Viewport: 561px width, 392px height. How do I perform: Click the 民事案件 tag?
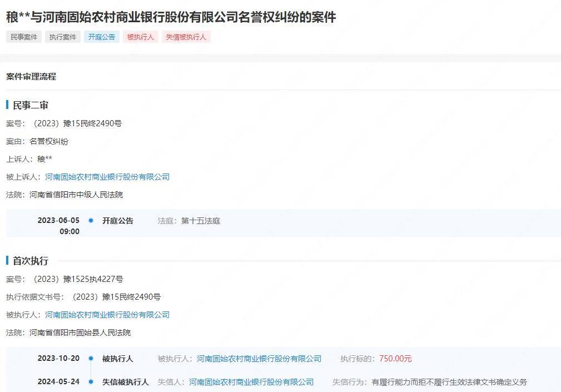point(24,37)
